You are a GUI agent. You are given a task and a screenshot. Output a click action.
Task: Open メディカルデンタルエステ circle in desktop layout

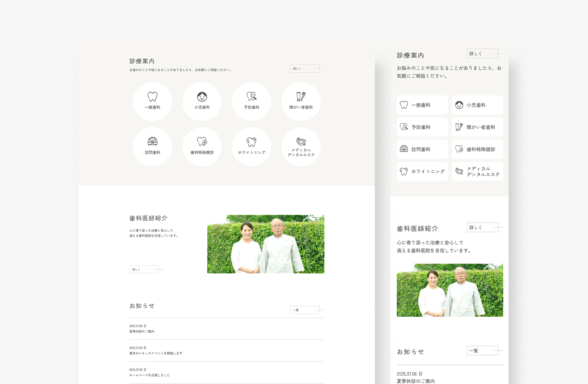click(301, 147)
